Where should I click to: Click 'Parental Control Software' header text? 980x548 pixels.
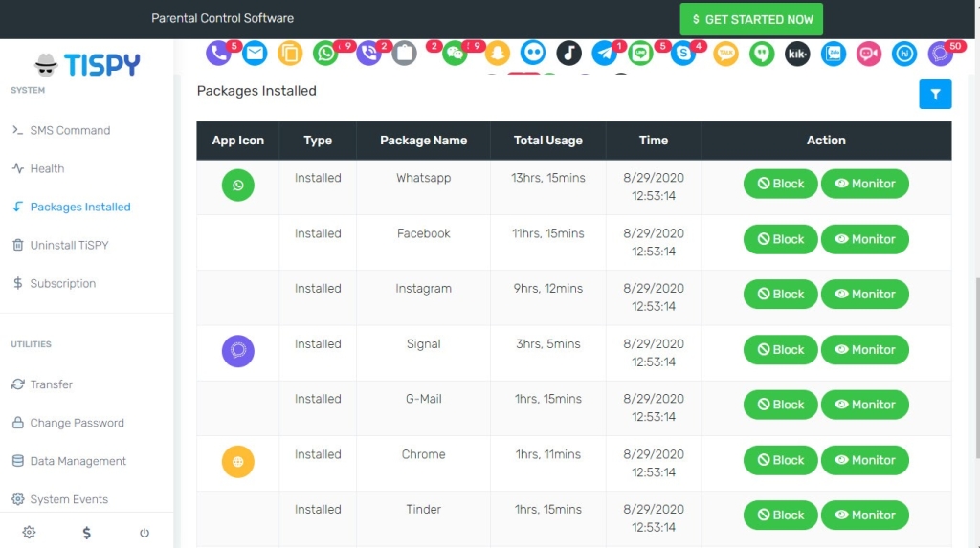[222, 19]
